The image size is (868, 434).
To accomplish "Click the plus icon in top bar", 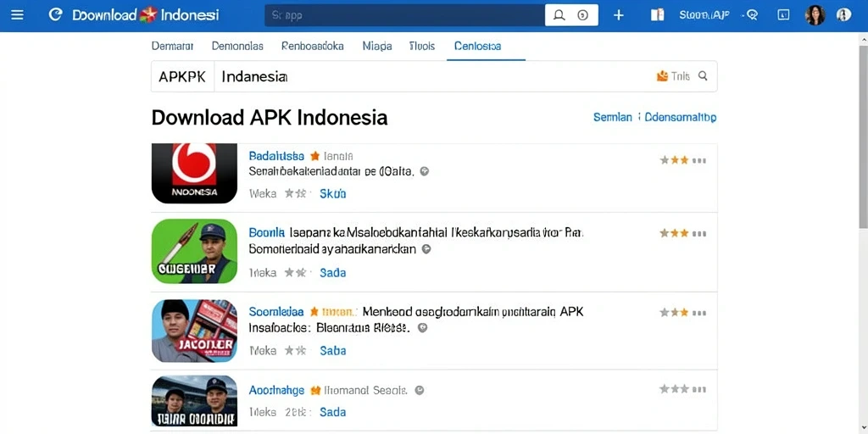I will tap(618, 15).
